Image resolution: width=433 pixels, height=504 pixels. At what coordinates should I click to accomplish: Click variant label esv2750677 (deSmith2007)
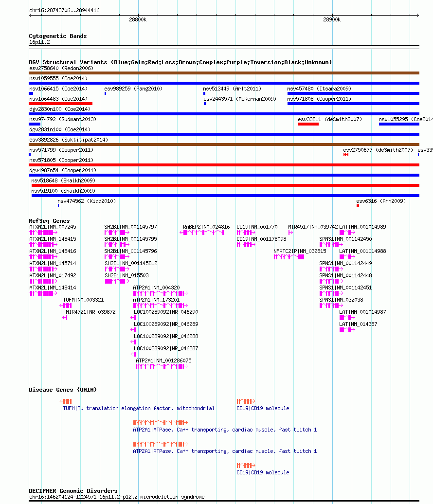tap(378, 150)
